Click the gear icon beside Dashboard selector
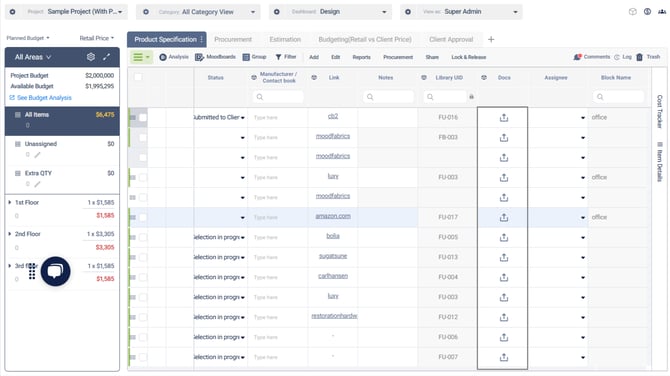 [x=277, y=12]
